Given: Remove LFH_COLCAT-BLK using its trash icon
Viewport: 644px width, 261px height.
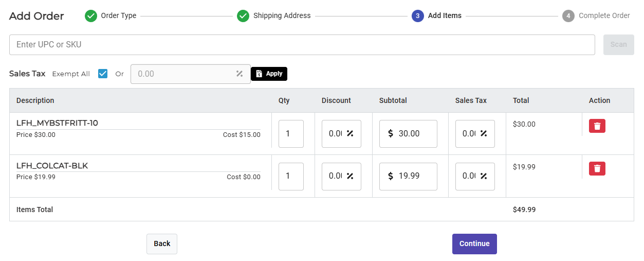Looking at the screenshot, I should pyautogui.click(x=597, y=168).
